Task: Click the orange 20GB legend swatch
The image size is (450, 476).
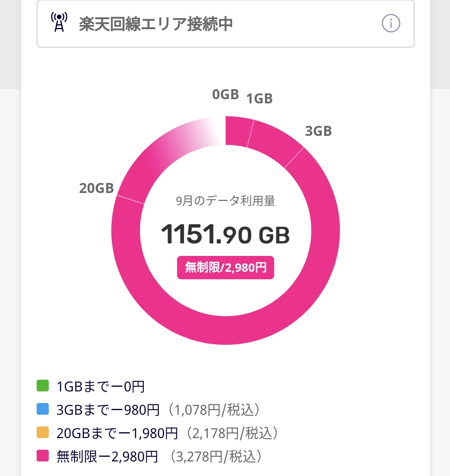Action: (43, 433)
